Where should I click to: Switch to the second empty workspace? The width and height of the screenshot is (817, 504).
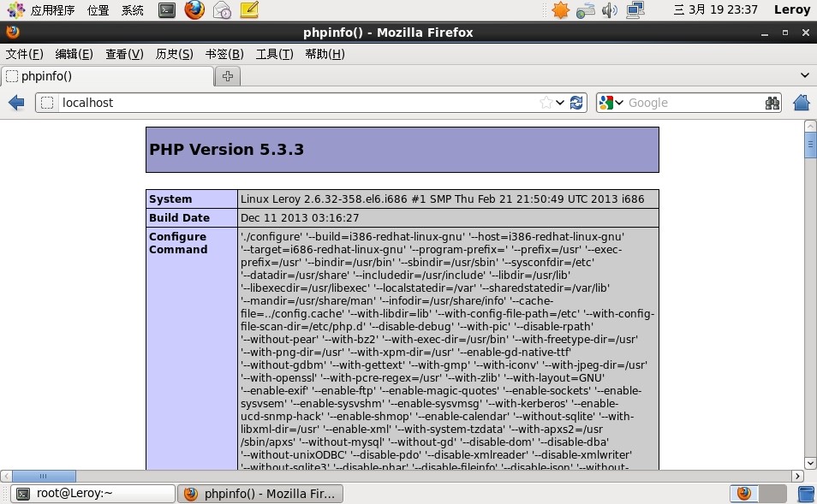click(772, 494)
